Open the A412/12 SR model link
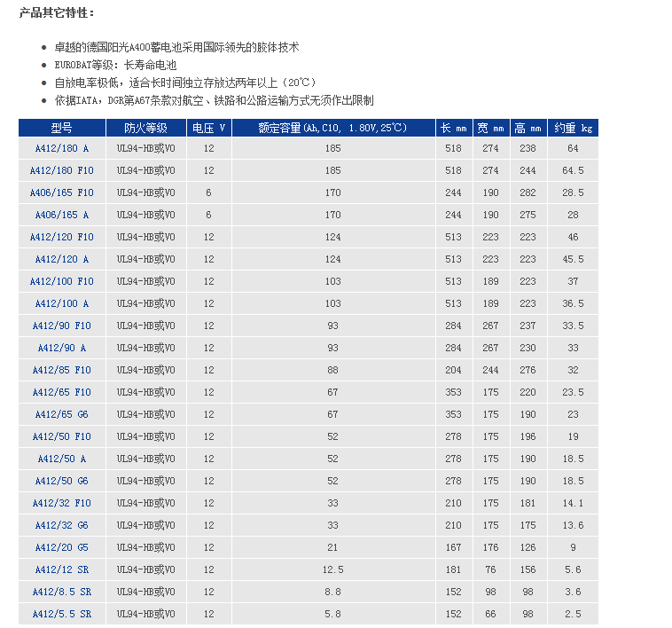672x628 pixels. (61, 569)
